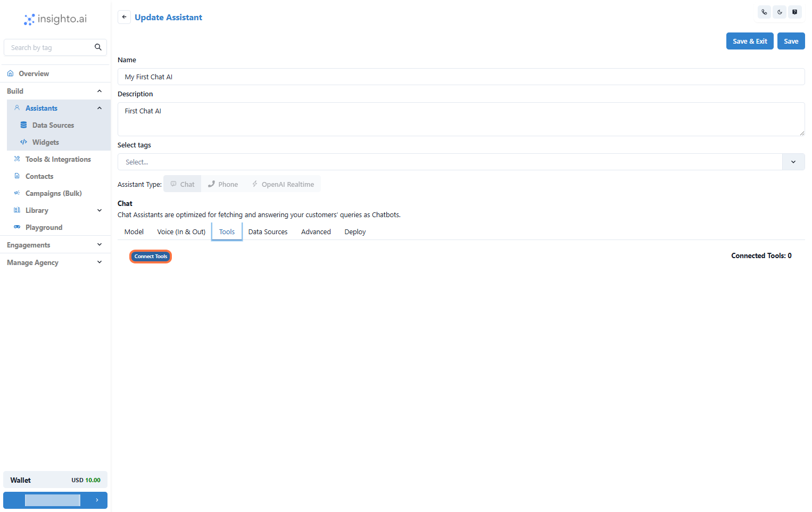This screenshot has width=812, height=512.
Task: Open Widgets from the Build sidebar
Action: point(44,142)
